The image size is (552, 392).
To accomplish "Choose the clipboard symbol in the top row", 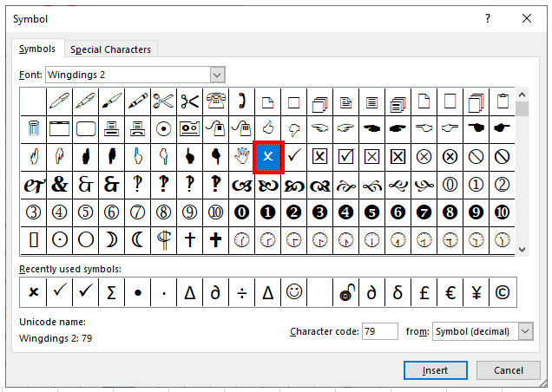I will (x=502, y=101).
